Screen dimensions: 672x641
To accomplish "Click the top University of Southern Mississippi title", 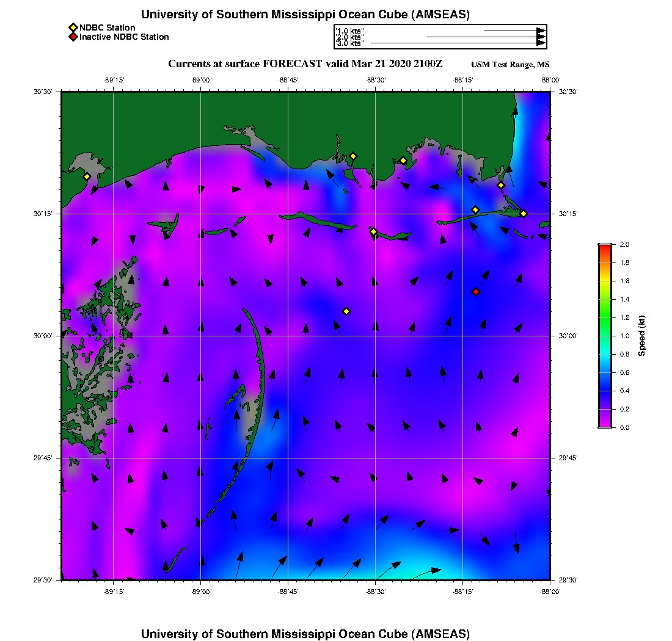I will (x=305, y=15).
